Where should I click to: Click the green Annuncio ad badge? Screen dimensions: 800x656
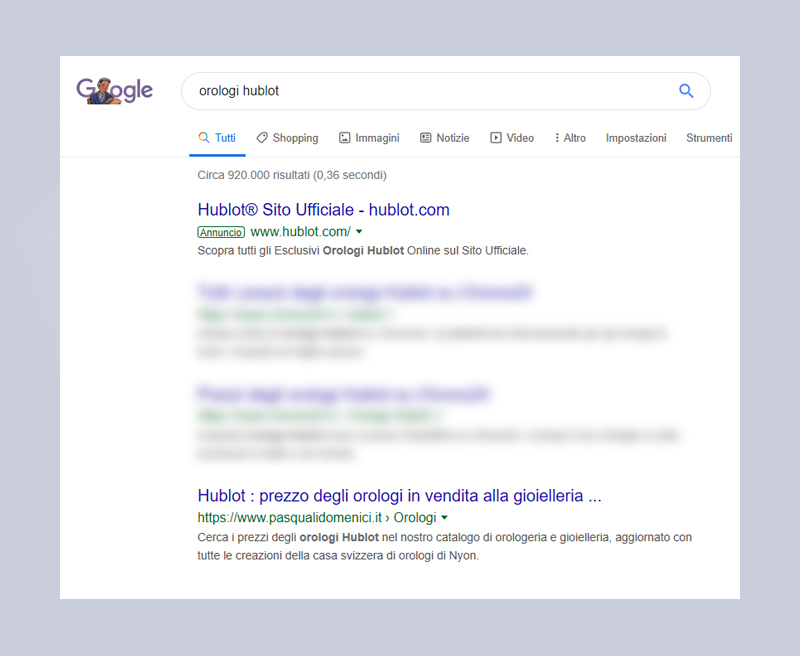pyautogui.click(x=221, y=232)
